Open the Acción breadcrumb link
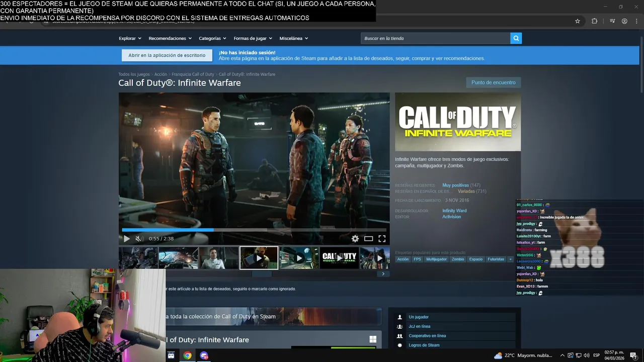 pyautogui.click(x=160, y=74)
